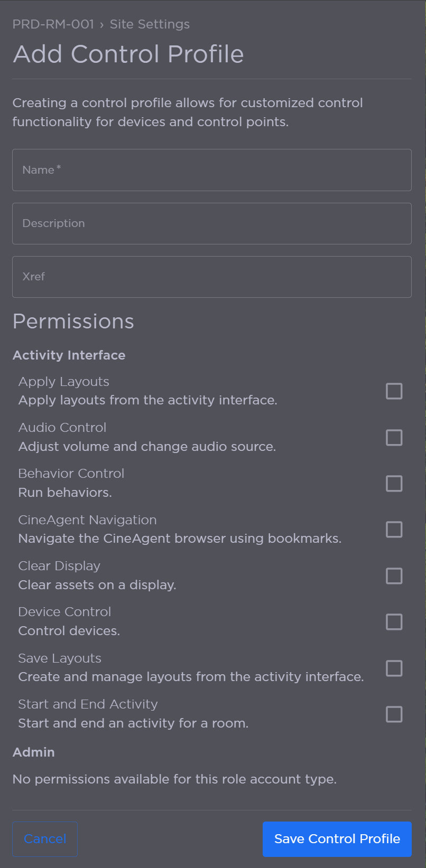Click the Save Control Profile button
The height and width of the screenshot is (868, 426).
point(337,838)
